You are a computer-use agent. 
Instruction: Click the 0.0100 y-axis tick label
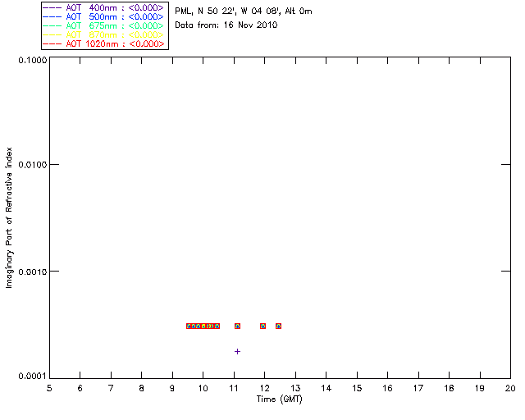(x=33, y=165)
